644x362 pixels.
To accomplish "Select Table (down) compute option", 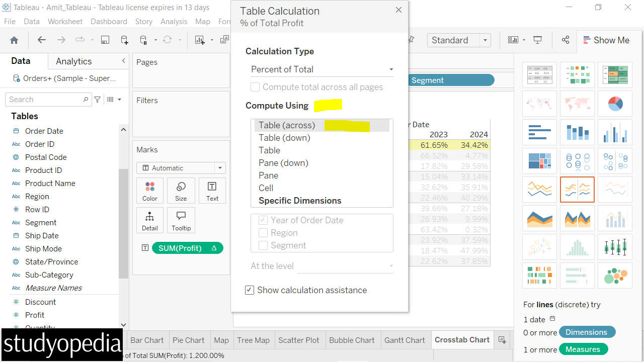I will pyautogui.click(x=284, y=138).
